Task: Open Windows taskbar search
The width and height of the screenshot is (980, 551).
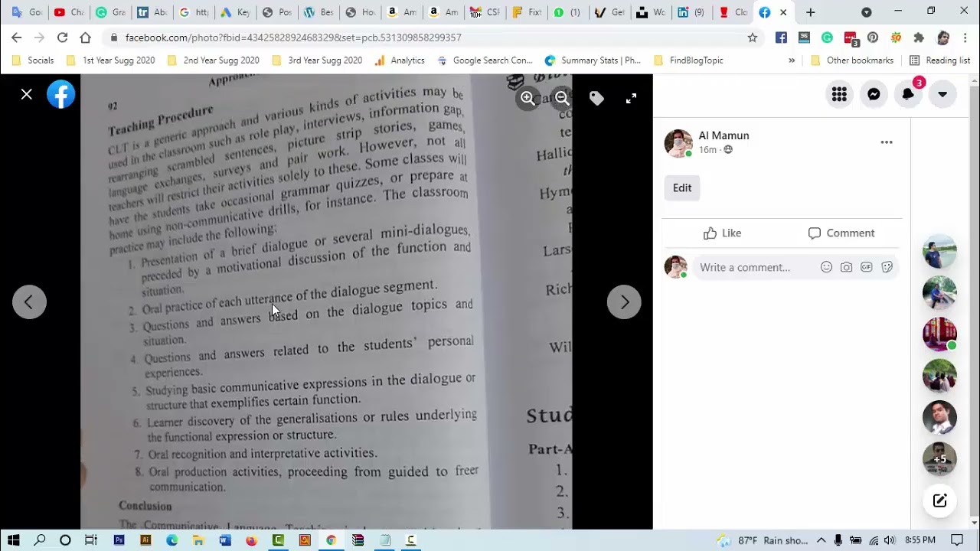Action: click(40, 540)
